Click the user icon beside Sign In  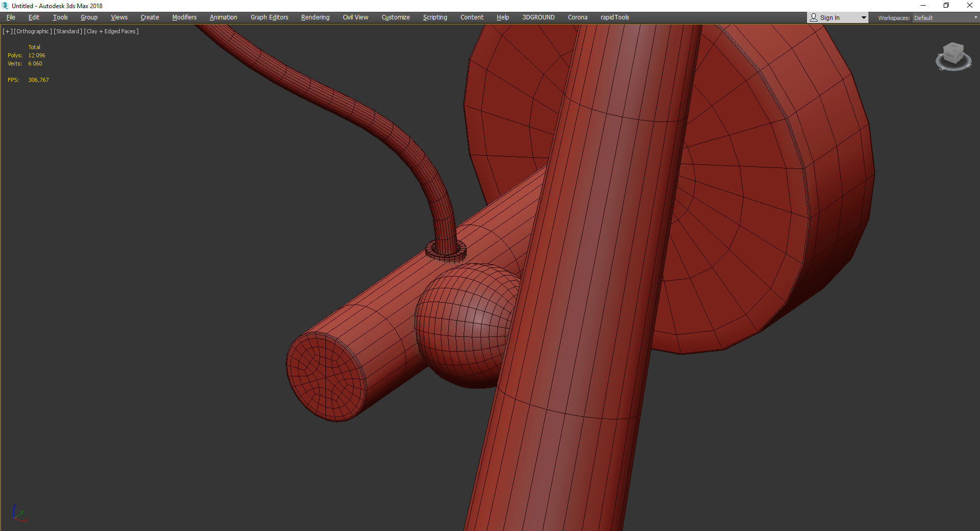[x=814, y=17]
